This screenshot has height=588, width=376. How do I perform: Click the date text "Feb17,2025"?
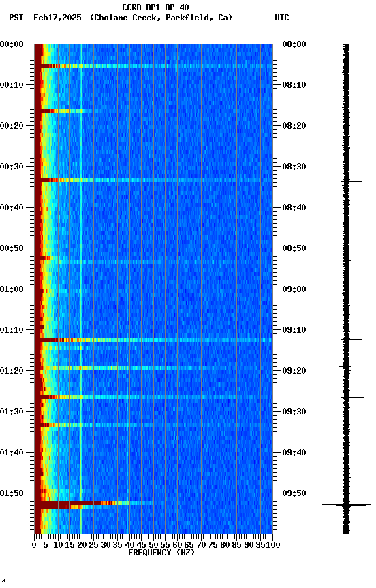[57, 18]
